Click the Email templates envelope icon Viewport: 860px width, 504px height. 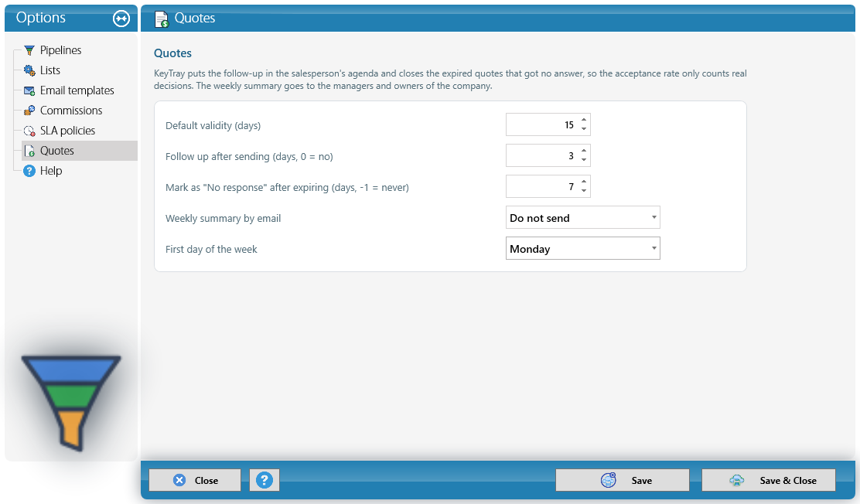tap(29, 90)
